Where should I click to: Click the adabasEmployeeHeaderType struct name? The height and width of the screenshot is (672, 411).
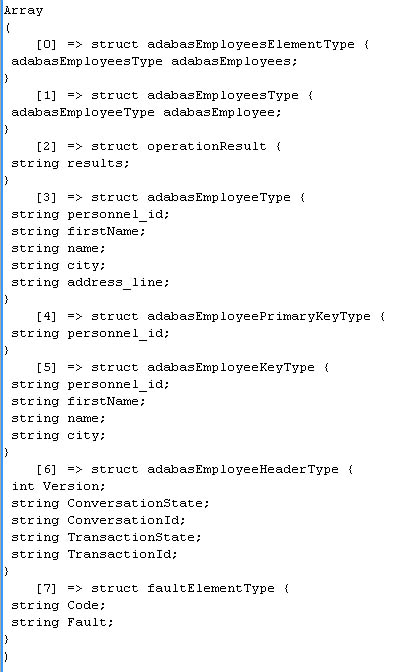pos(243,470)
